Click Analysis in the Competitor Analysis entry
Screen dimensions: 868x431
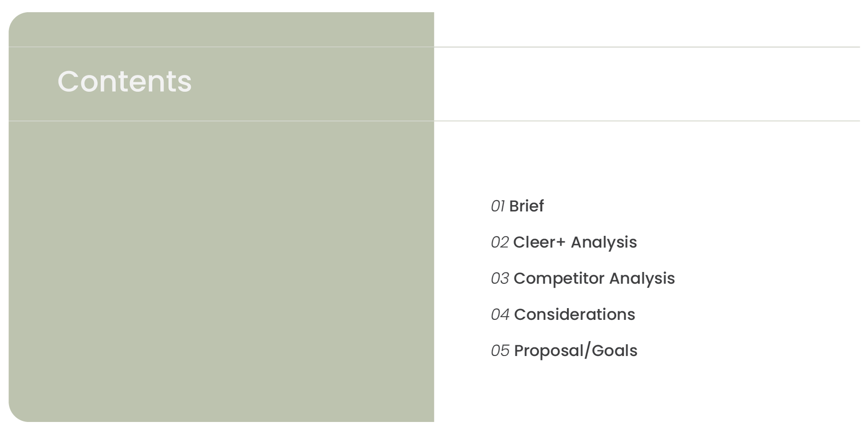pyautogui.click(x=642, y=279)
